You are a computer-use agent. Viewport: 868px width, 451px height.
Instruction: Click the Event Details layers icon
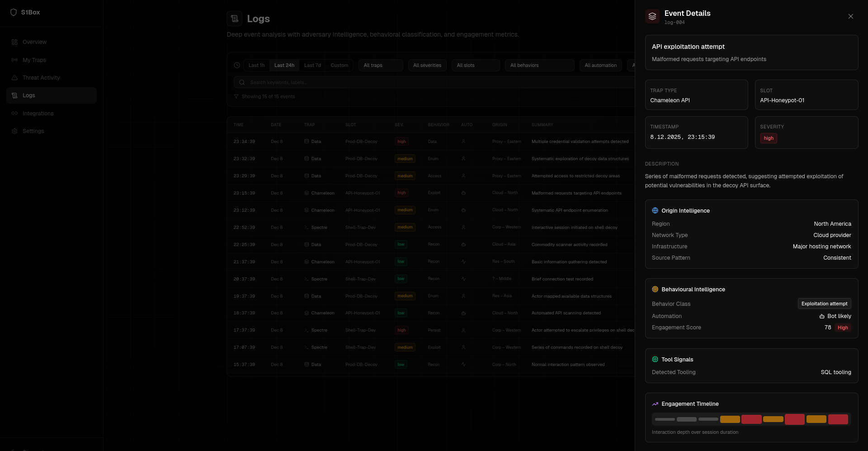point(652,16)
